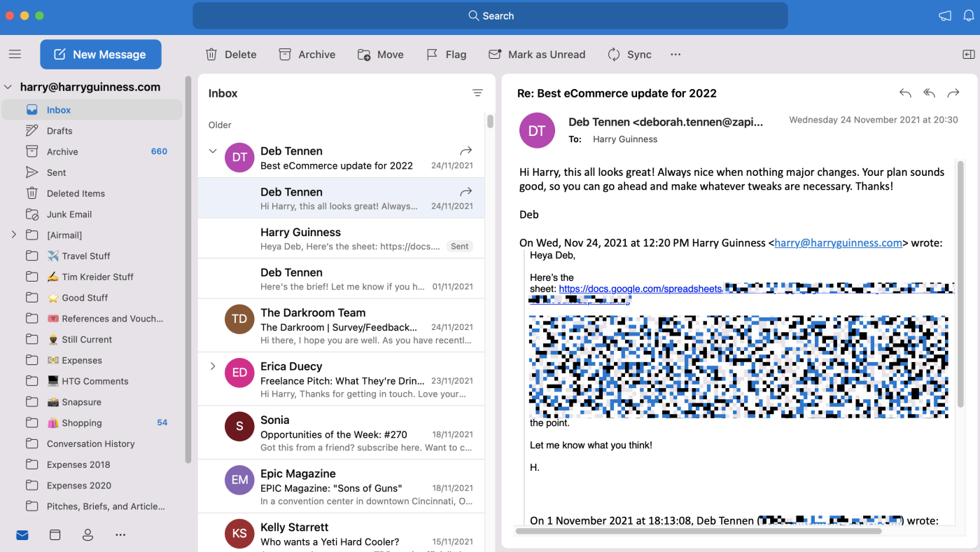
Task: Reply to the open message
Action: [x=905, y=93]
